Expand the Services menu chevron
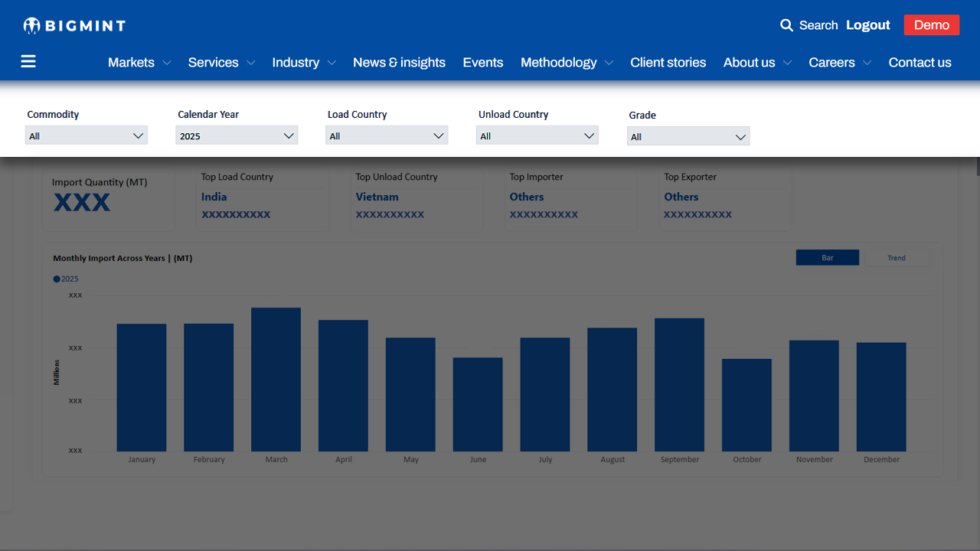 (x=250, y=64)
